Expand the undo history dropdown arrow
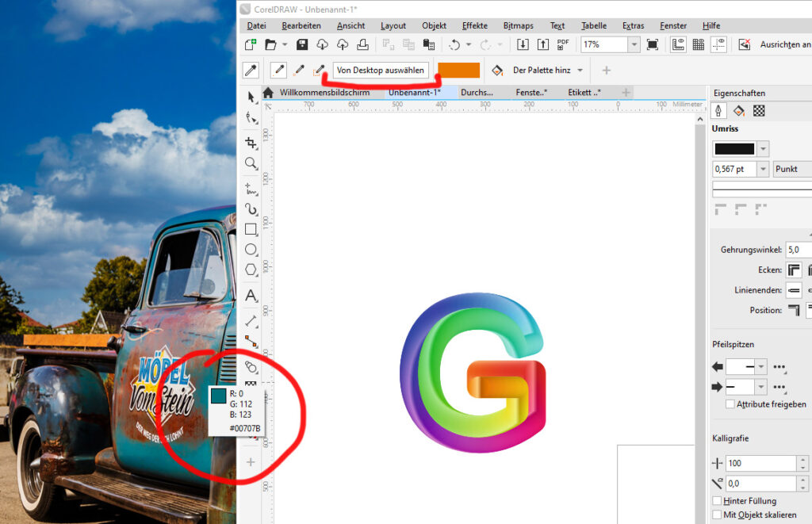This screenshot has width=812, height=524. (x=469, y=45)
